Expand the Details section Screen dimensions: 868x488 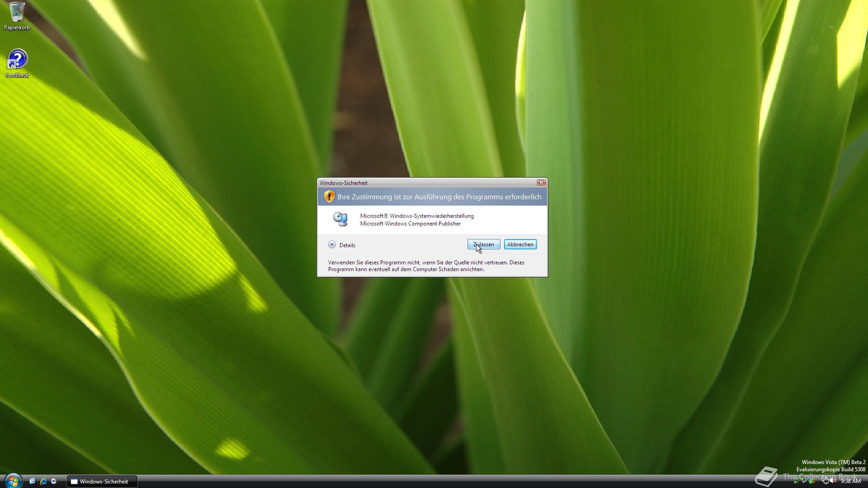click(x=332, y=245)
